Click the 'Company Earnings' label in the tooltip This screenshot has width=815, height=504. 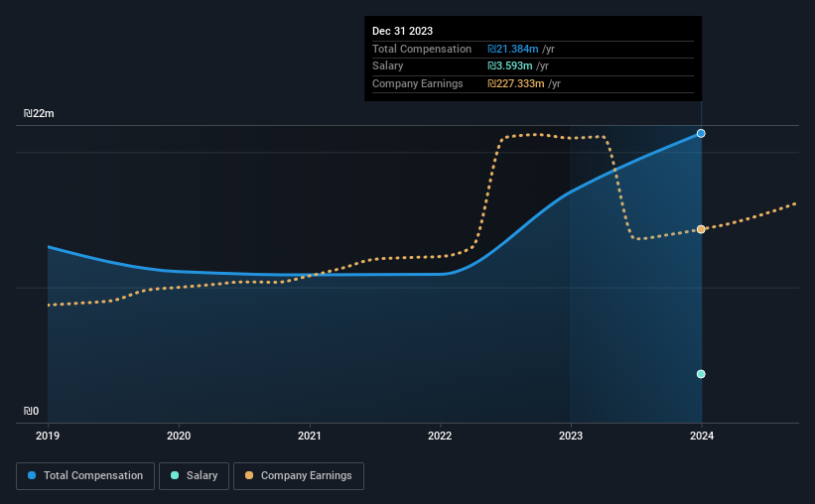417,83
